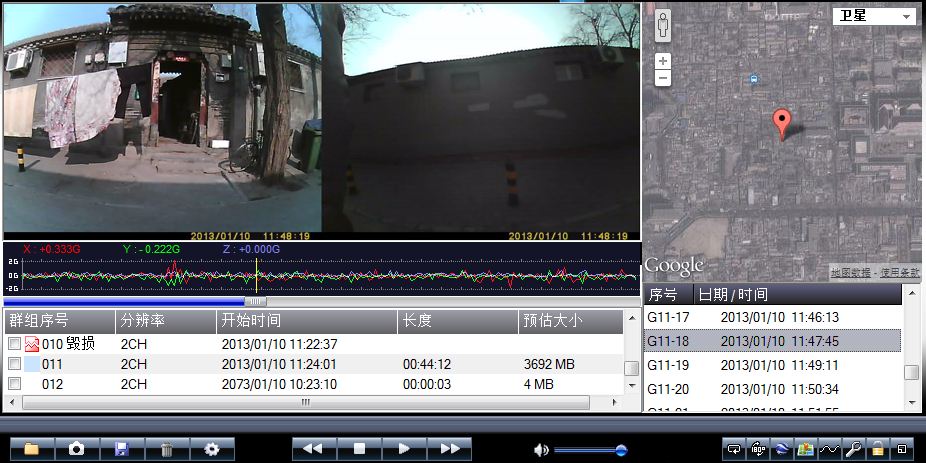Viewport: 926px width, 463px height.
Task: Zoom in the map with plus button
Action: click(663, 61)
